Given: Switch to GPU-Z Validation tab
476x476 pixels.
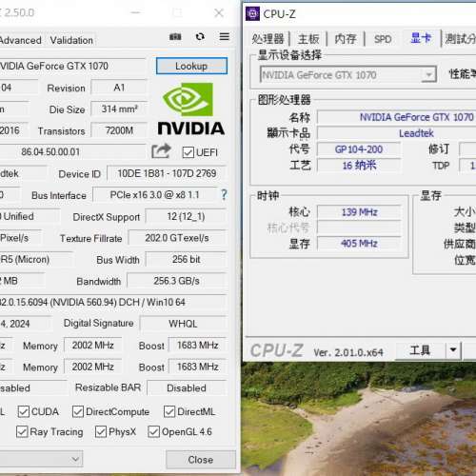Looking at the screenshot, I should click(71, 40).
